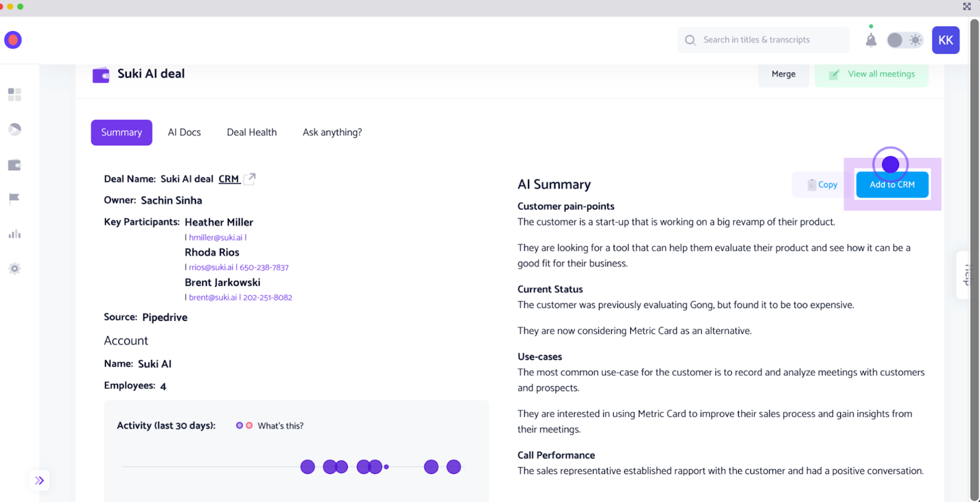Open the pie chart icon in sidebar
This screenshot has width=980, height=502.
15,129
